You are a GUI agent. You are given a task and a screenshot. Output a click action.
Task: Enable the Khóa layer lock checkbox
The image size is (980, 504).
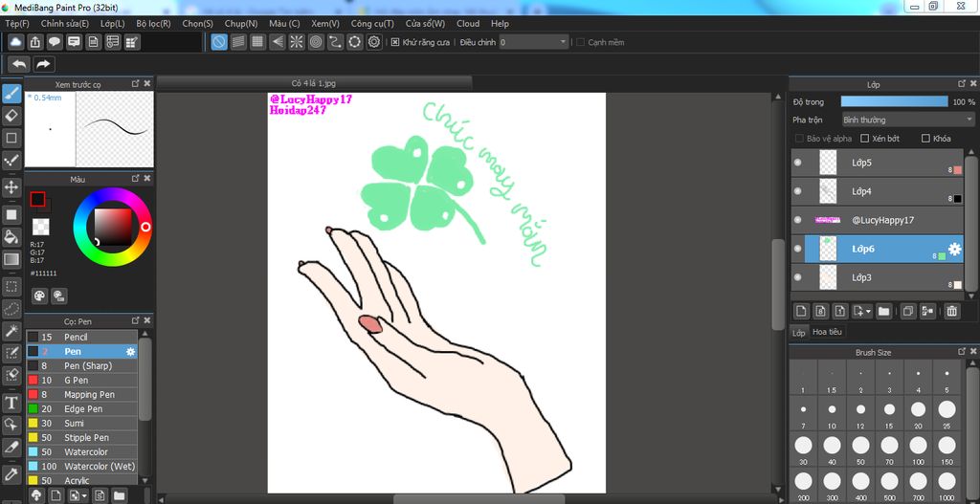(925, 139)
